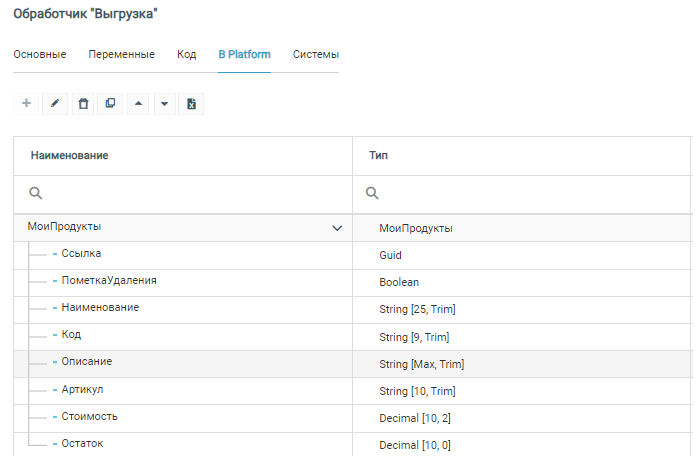Select the Код tree row

click(x=353, y=337)
